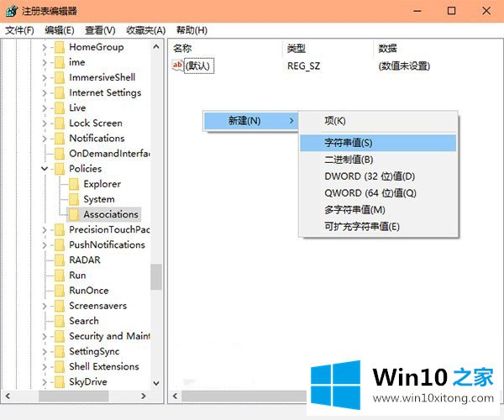Viewport: 504px width, 420px height.
Task: Click the tree pane vertical scrollbar thumb
Action: point(156,277)
